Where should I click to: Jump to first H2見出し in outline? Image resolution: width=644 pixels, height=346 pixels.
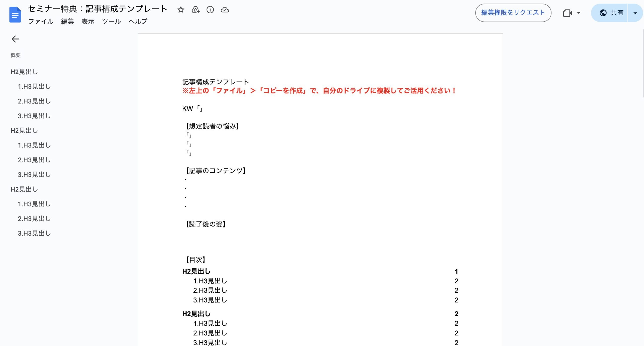pyautogui.click(x=24, y=72)
